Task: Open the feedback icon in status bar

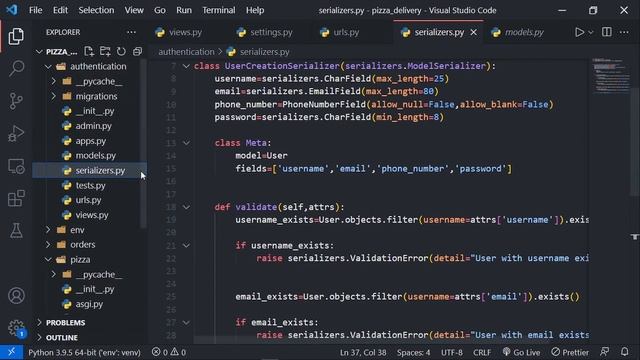Action: (x=604, y=352)
